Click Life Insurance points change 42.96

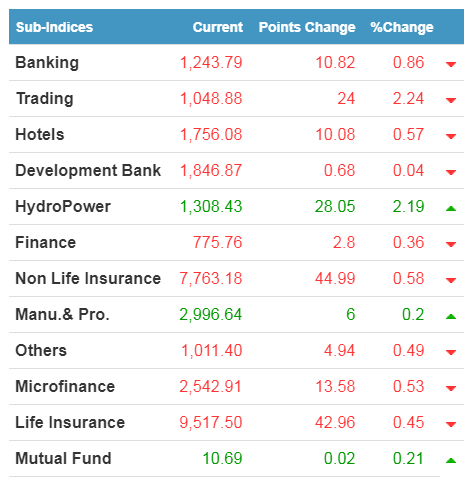[x=335, y=422]
